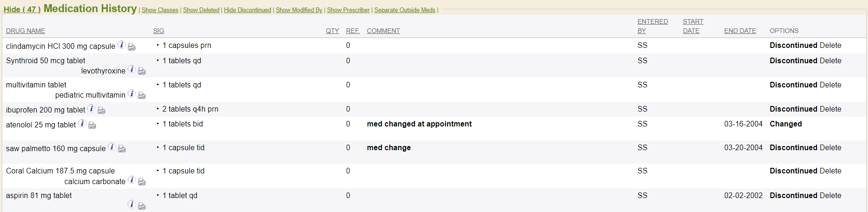Screen dimensions: 868x212
Task: Toggle Show Deleted medications
Action: 201,10
